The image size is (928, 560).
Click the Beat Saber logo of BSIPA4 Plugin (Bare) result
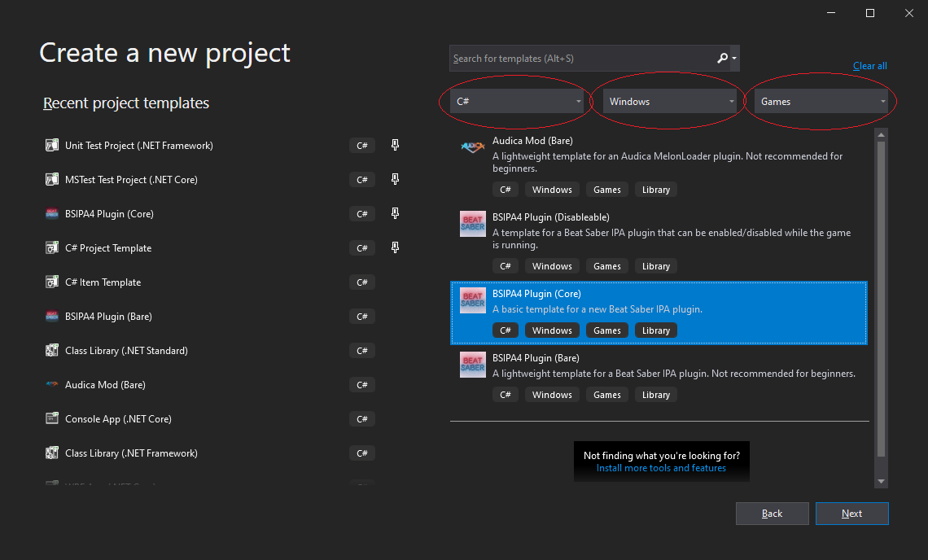click(473, 365)
